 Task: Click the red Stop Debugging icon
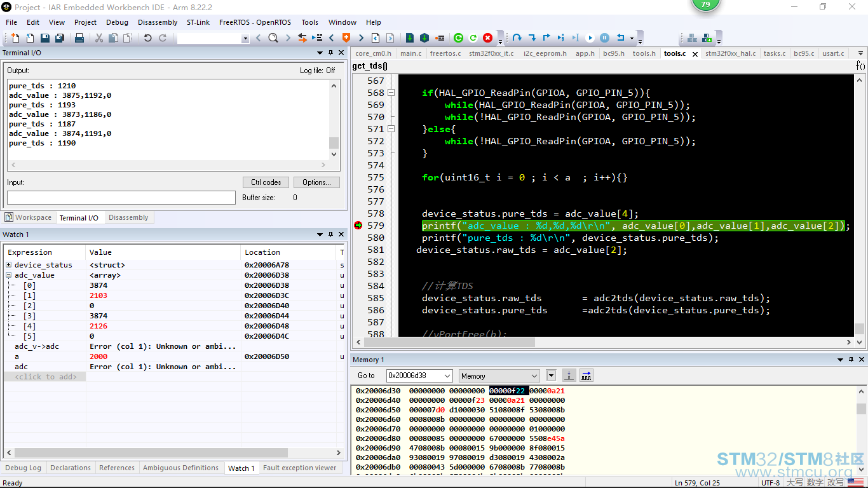488,38
